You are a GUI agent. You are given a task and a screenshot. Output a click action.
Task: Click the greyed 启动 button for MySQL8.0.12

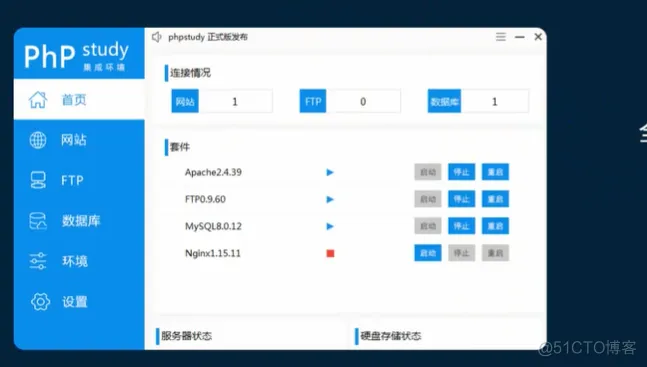[x=428, y=226]
